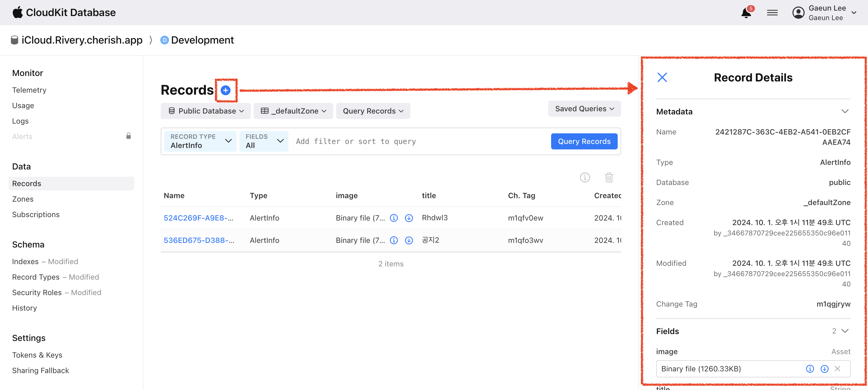Open the Query Records mode dropdown

pyautogui.click(x=373, y=111)
